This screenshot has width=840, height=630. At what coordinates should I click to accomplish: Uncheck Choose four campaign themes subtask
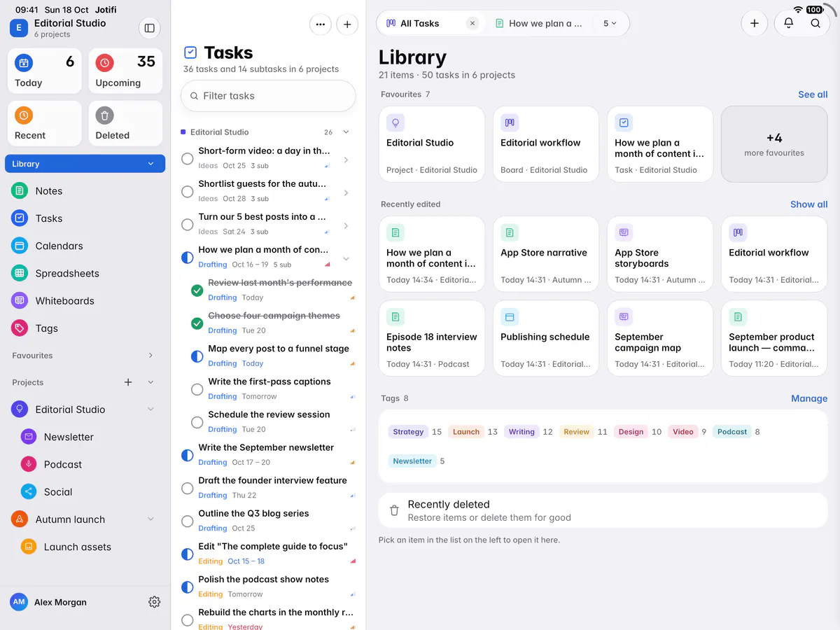coord(197,323)
